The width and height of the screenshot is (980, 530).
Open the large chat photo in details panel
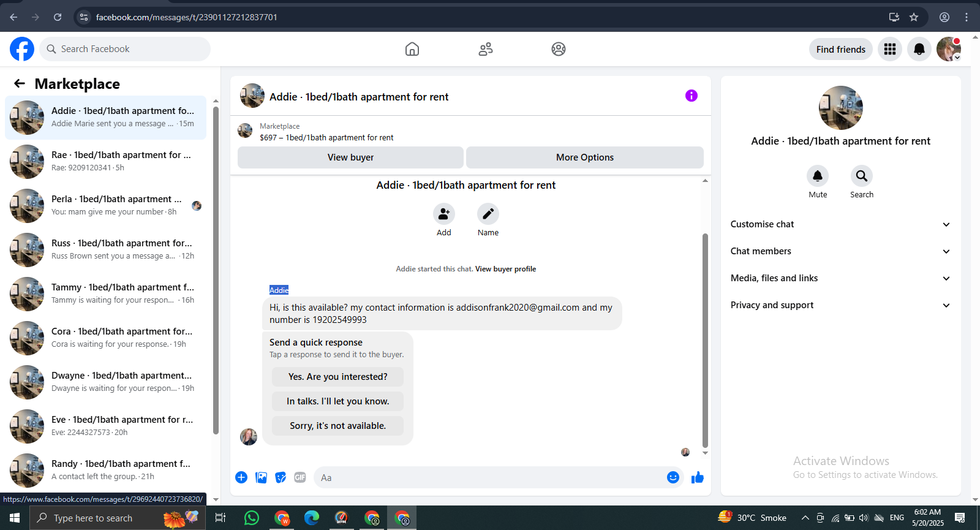pyautogui.click(x=841, y=108)
